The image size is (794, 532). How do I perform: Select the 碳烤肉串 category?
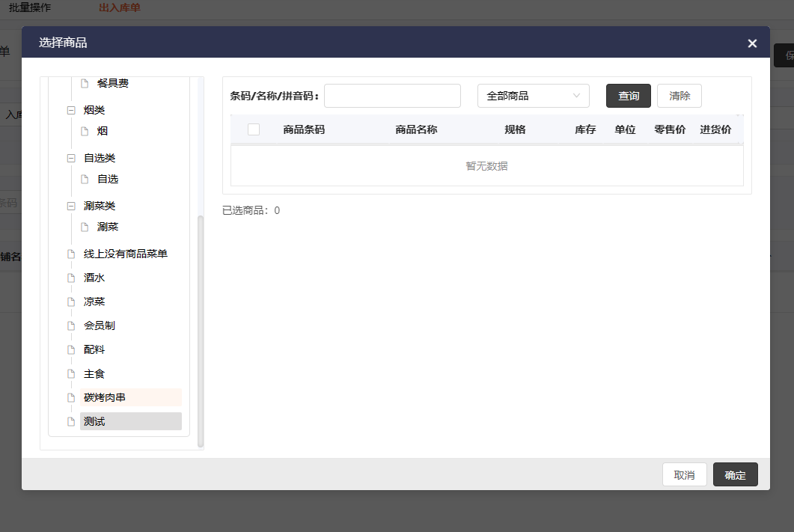coord(105,397)
